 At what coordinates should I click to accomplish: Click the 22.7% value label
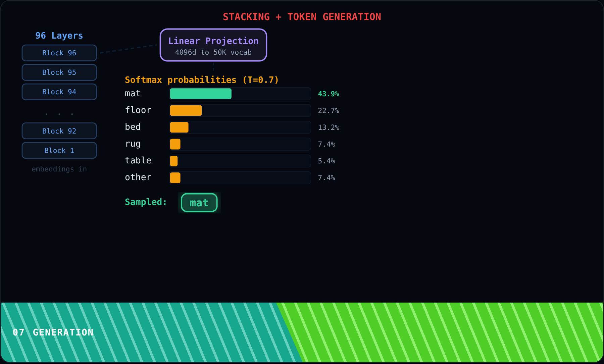pos(329,111)
